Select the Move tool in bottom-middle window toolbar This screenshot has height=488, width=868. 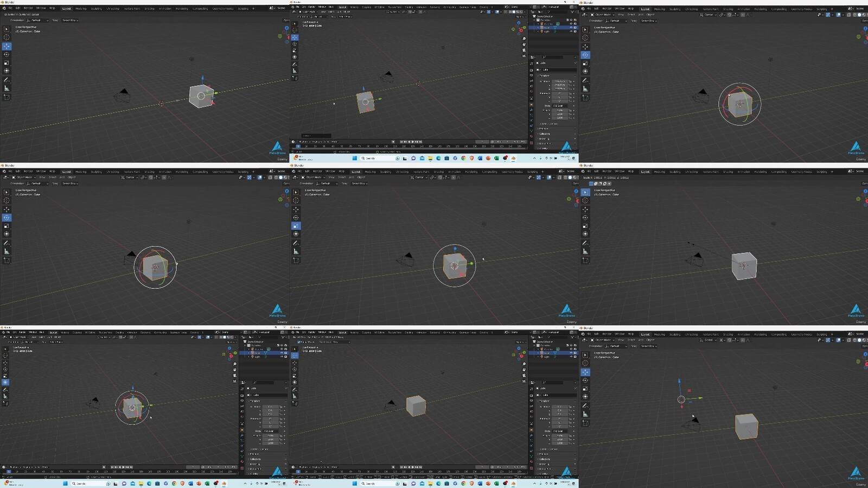click(295, 363)
